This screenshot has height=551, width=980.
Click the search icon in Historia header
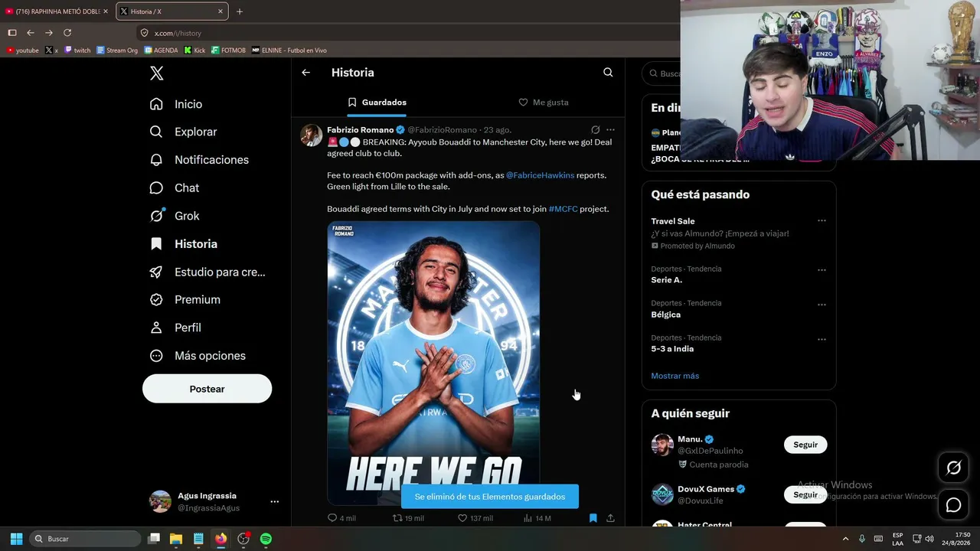[x=608, y=73]
